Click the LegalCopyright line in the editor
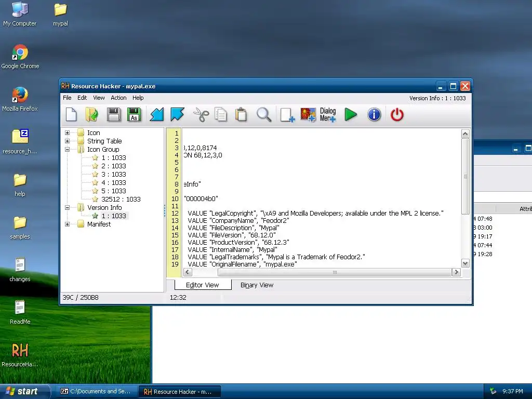This screenshot has height=399, width=532. (x=315, y=213)
